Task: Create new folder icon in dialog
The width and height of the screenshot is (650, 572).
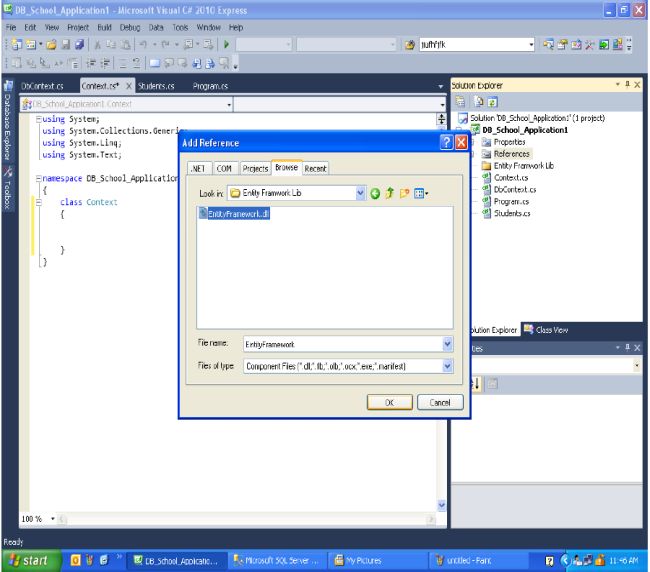Action: pyautogui.click(x=402, y=192)
